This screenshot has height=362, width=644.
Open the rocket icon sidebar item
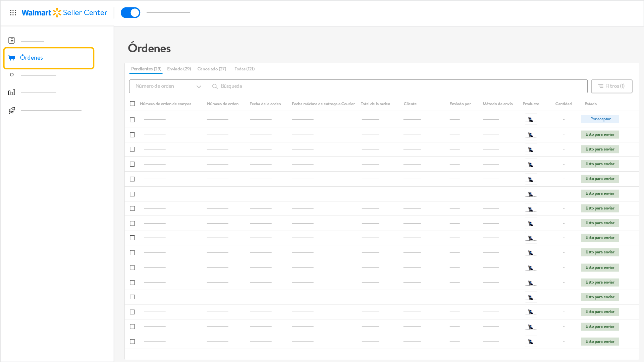coord(12,110)
